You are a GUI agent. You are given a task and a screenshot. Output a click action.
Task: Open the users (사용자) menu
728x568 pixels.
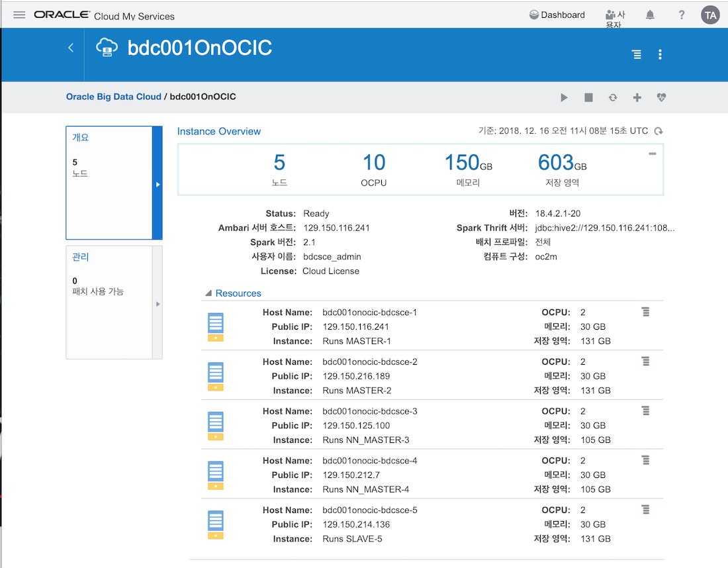click(x=615, y=19)
